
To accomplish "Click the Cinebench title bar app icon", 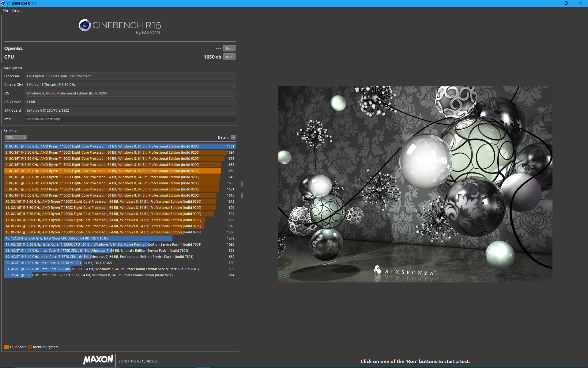I will click(3, 3).
